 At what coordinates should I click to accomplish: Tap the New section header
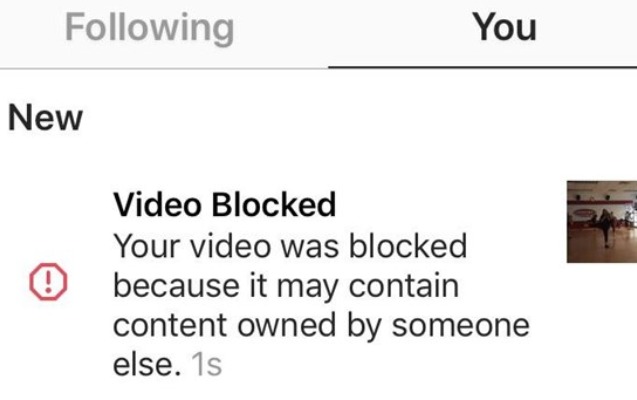[x=46, y=118]
